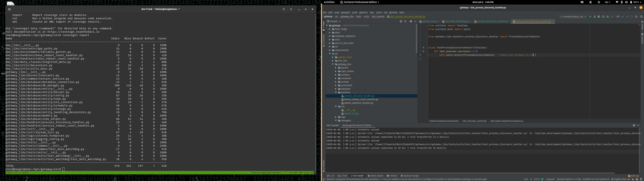Collapse all nodes in the Project tree

(405, 21)
